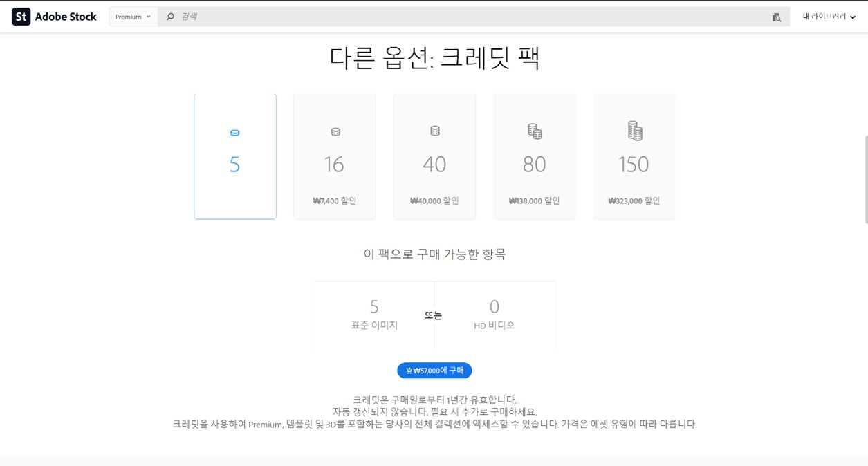Click the ₩138,000 할인 discount label

click(x=535, y=201)
